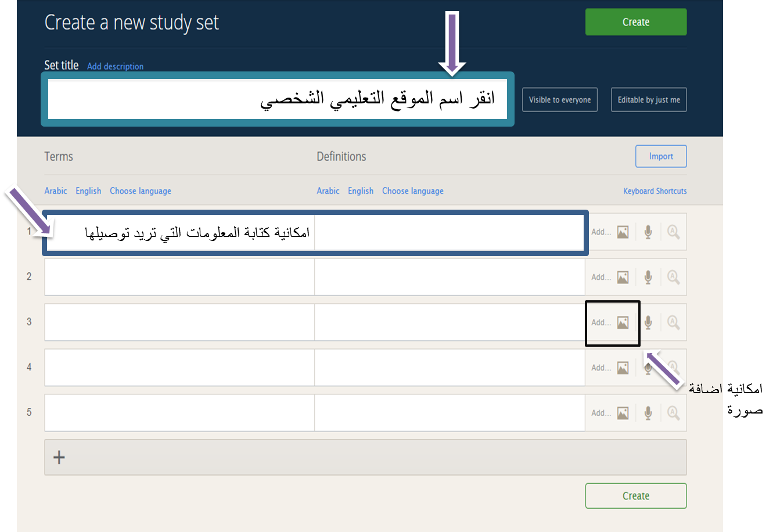This screenshot has height=532, width=773.
Task: Open Choose language under Terms
Action: pos(140,190)
